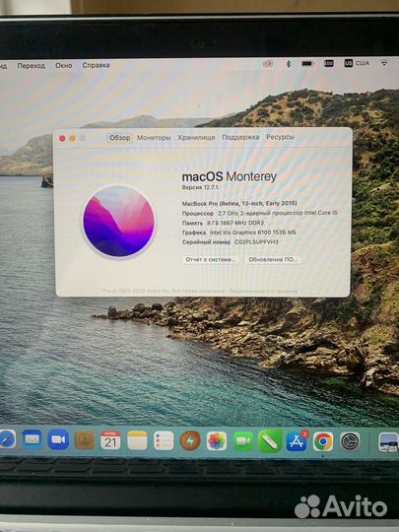Click the MacBook Pro Retina 13-inch model line
The height and width of the screenshot is (532, 399).
tap(239, 203)
